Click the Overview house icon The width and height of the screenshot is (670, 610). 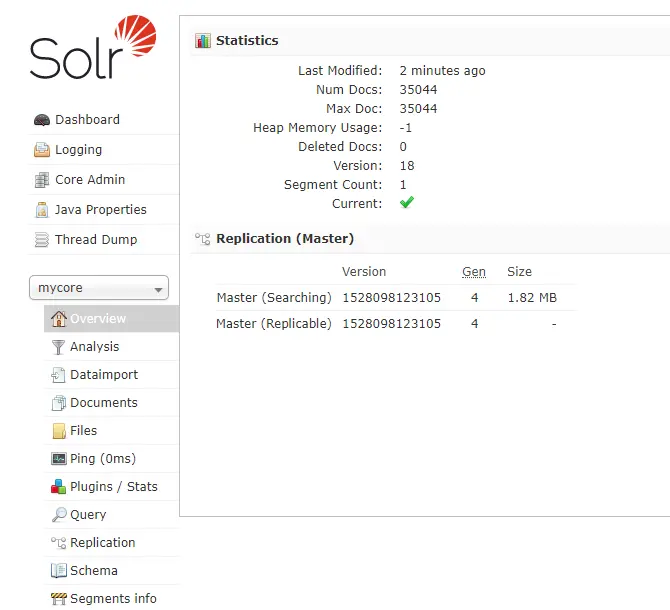pyautogui.click(x=59, y=319)
